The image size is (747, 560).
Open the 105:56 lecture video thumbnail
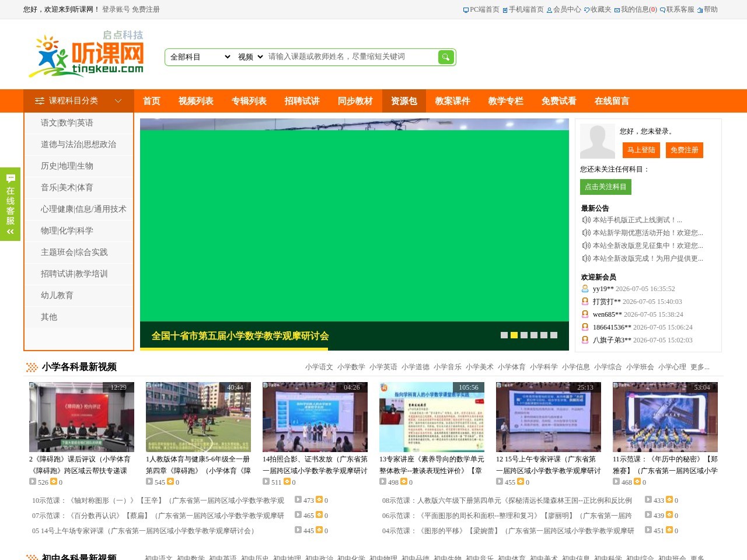click(x=432, y=417)
